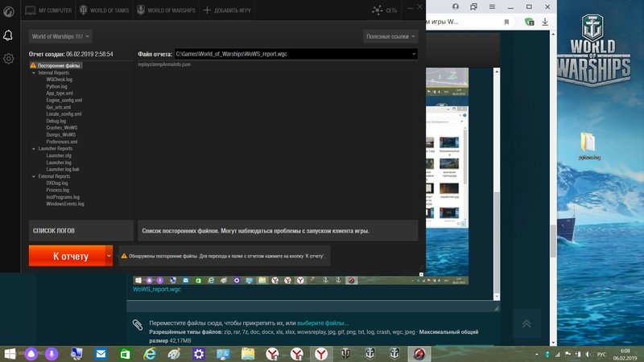The height and width of the screenshot is (362, 644).
Task: Select DXDiag.log in the tree
Action: (x=57, y=183)
